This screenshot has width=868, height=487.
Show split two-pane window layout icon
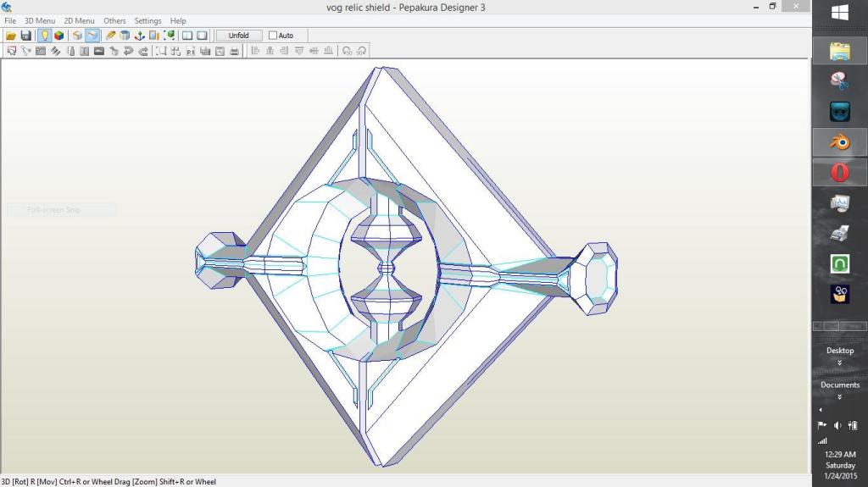[x=187, y=36]
